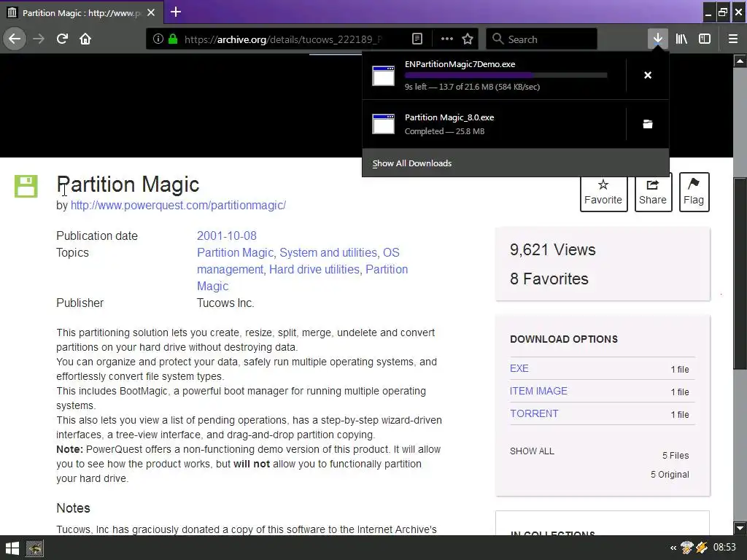Favorite this item
The image size is (747, 560).
coord(603,192)
